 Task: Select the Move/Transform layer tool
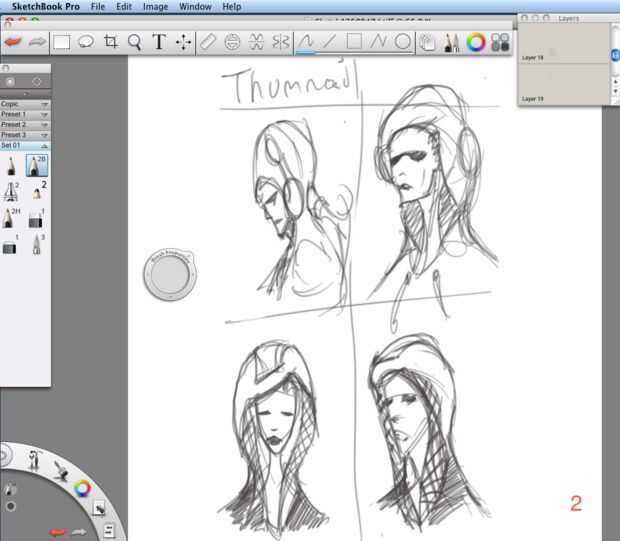[x=183, y=42]
